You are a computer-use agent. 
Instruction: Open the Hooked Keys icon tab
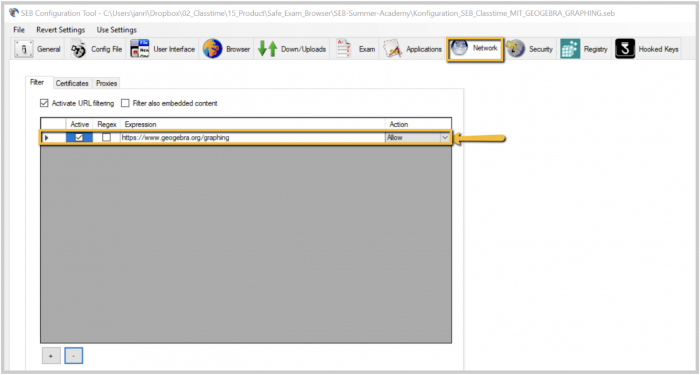coord(625,49)
